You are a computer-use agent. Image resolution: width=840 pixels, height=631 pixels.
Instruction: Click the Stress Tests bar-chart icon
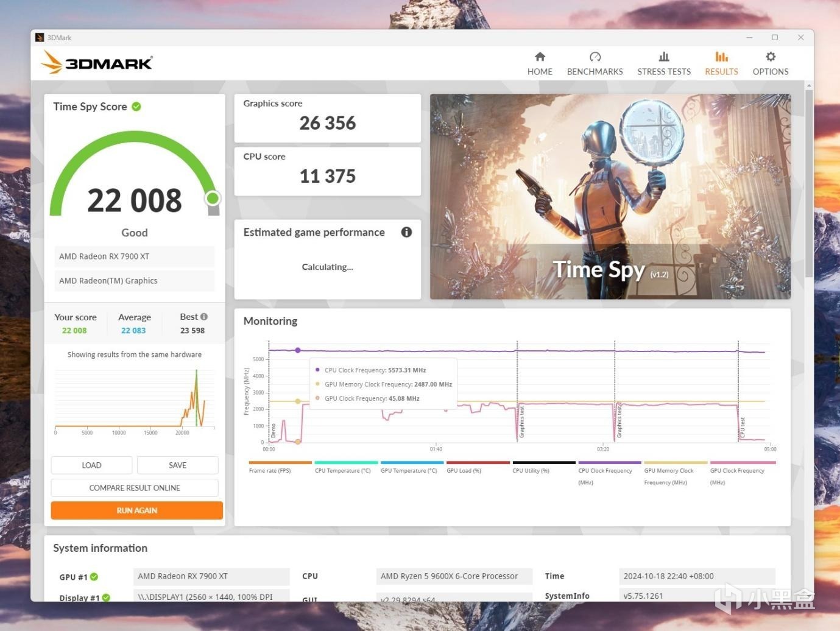point(664,57)
